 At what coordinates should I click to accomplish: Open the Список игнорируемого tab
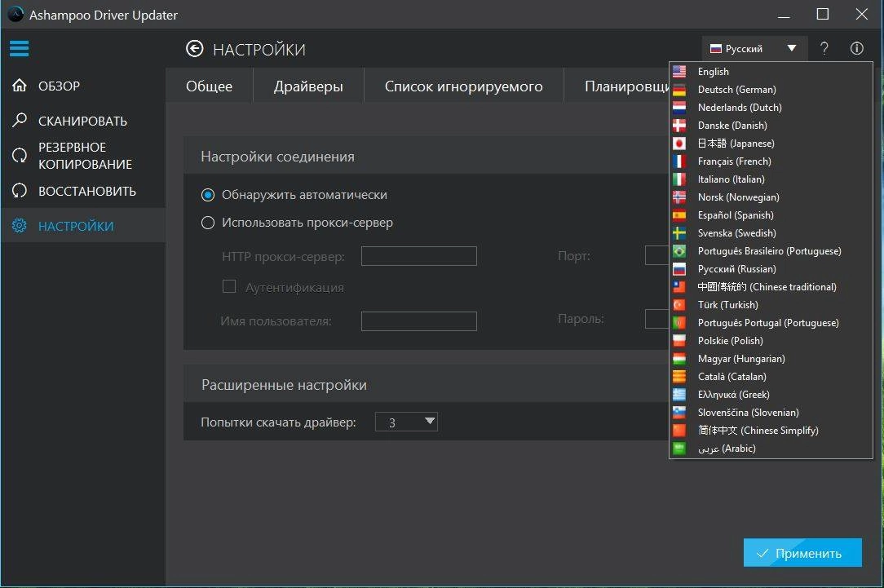click(464, 86)
